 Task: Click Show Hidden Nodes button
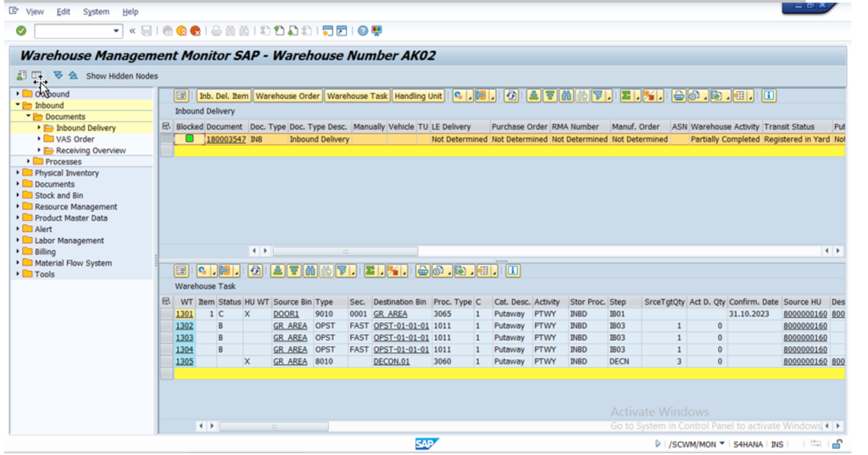point(122,76)
